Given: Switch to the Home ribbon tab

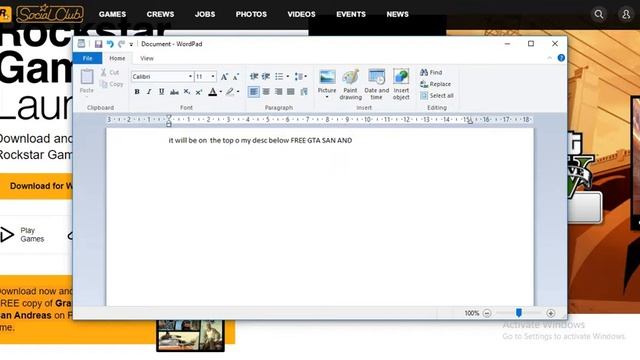Looking at the screenshot, I should coord(117,58).
